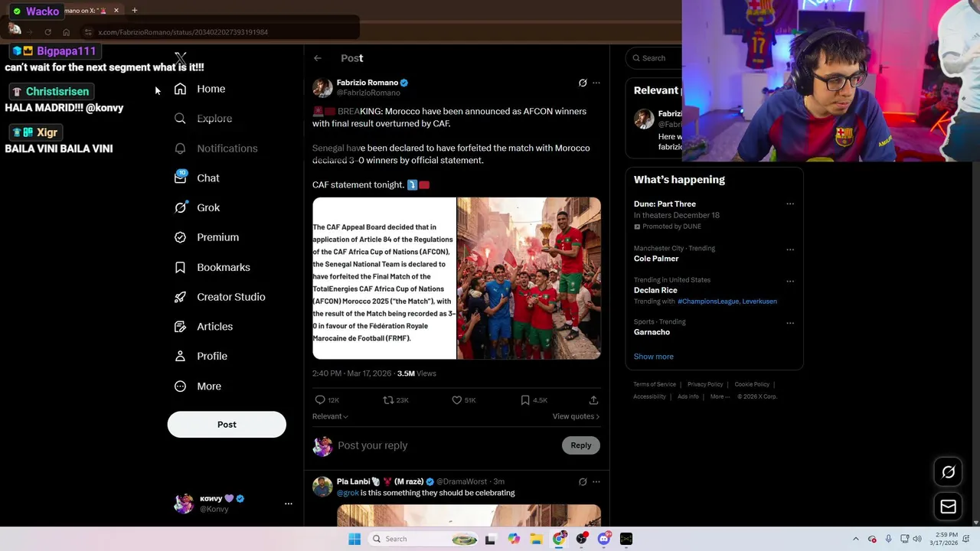This screenshot has width=980, height=551.
Task: Open a new browser tab
Action: click(134, 11)
